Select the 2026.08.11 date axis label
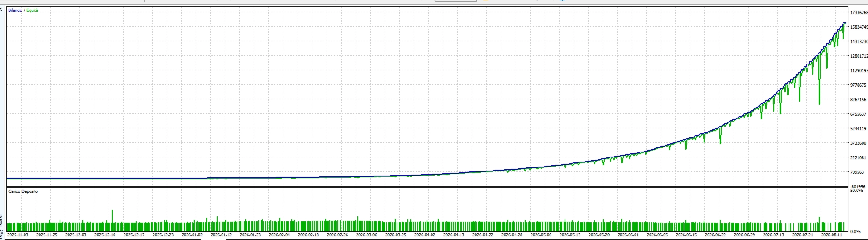The height and width of the screenshot is (240, 868). click(832, 235)
